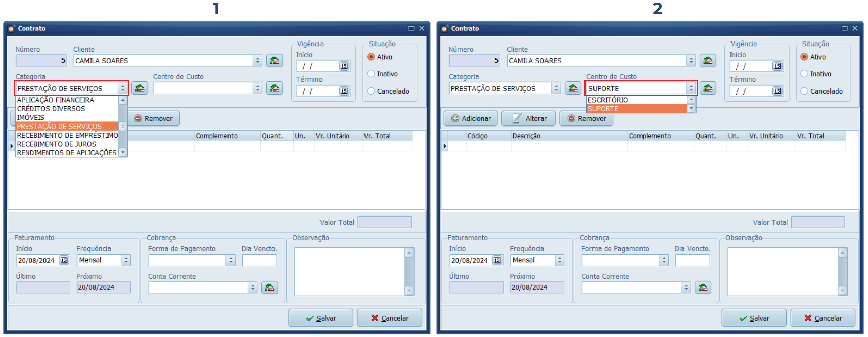
Task: Open the Cliente CAMILA SOARES dropdown in window 2
Action: tap(691, 61)
